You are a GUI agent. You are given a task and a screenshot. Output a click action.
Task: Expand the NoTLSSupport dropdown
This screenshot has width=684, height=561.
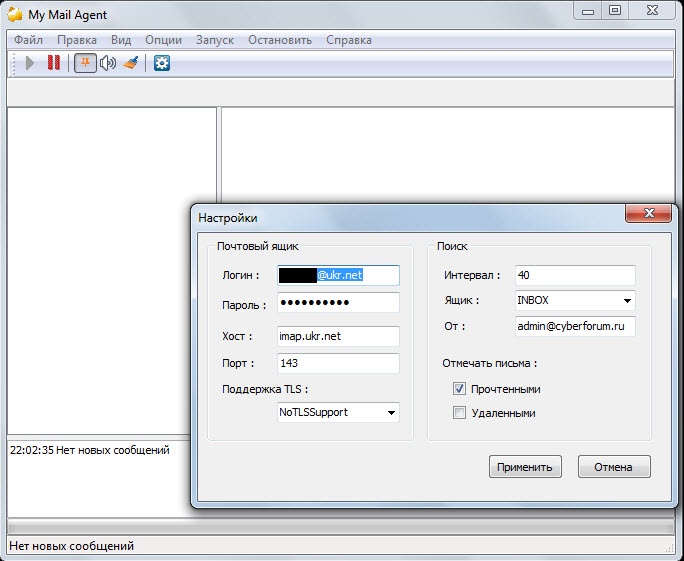click(390, 412)
